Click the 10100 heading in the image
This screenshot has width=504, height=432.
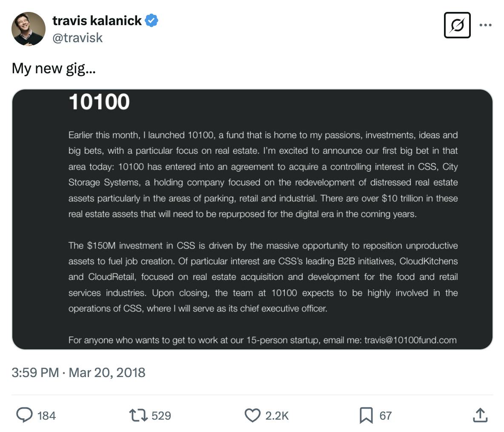click(x=99, y=102)
